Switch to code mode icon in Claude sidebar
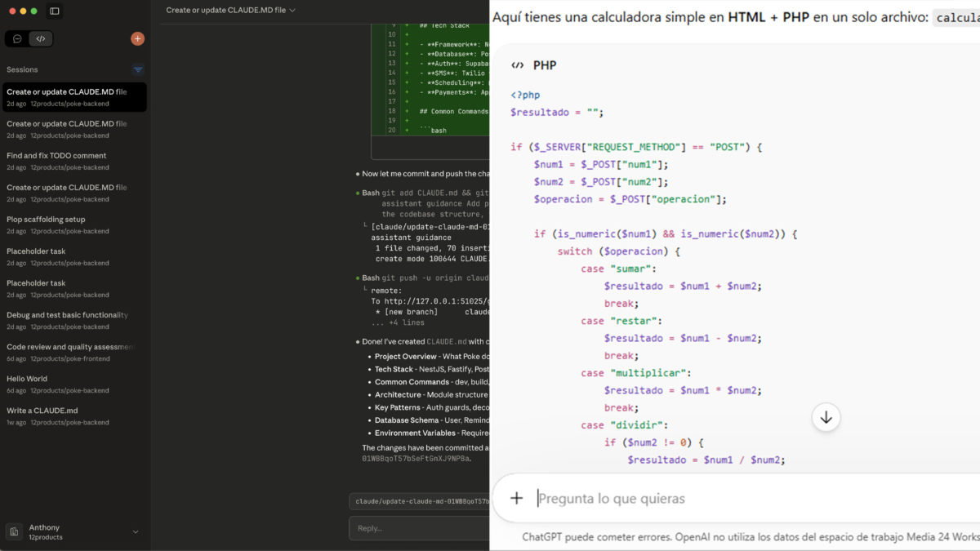 (40, 38)
